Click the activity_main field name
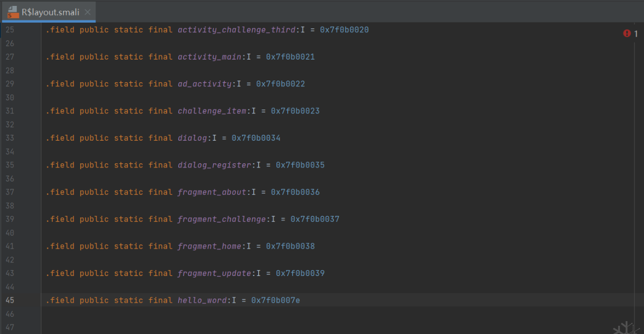This screenshot has width=644, height=334. tap(209, 57)
